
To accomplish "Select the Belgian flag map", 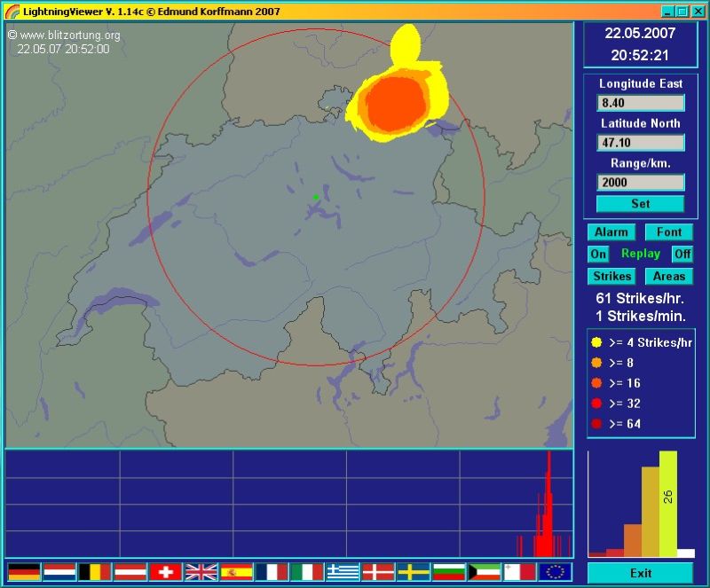I will (x=95, y=572).
